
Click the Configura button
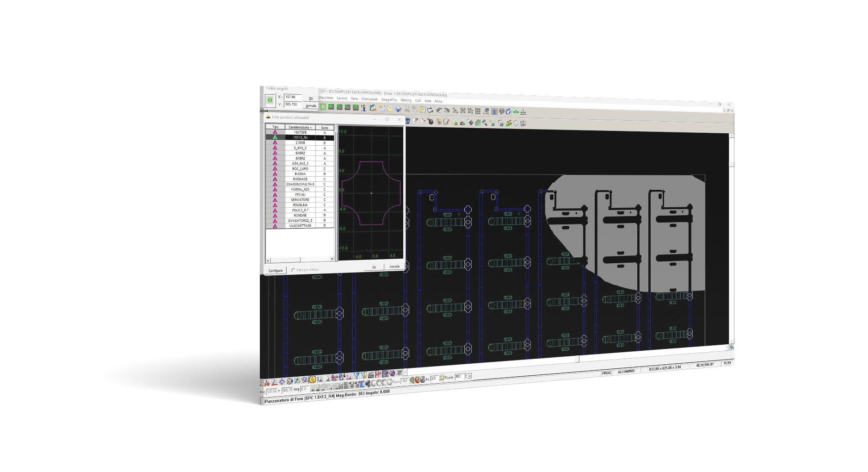pyautogui.click(x=275, y=271)
